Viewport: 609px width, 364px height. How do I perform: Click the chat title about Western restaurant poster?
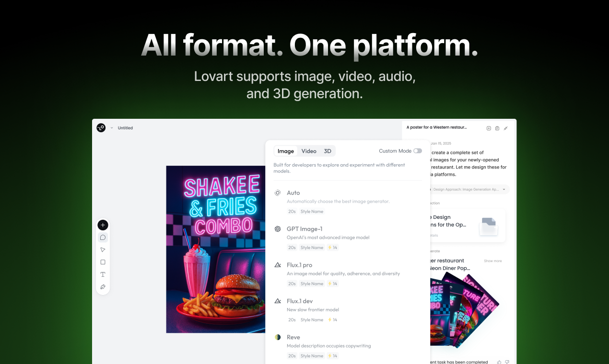436,127
